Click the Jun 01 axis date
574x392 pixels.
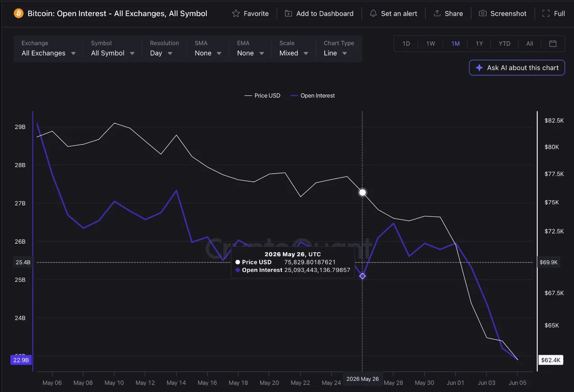point(456,383)
